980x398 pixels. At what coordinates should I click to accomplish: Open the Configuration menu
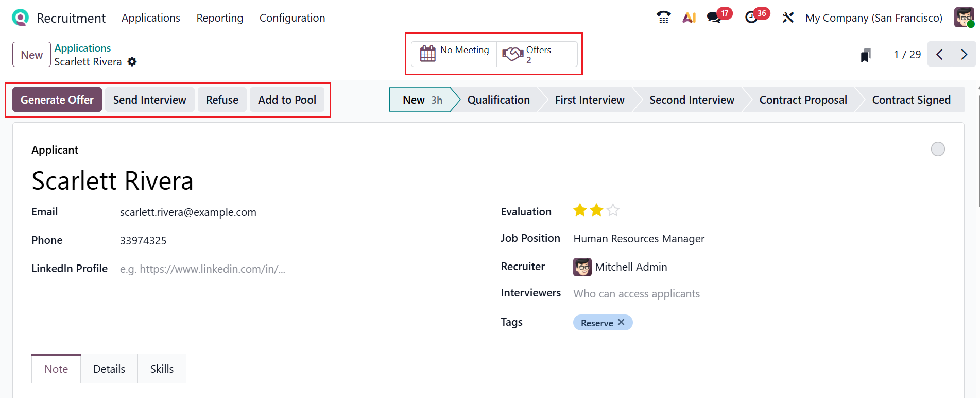[292, 18]
